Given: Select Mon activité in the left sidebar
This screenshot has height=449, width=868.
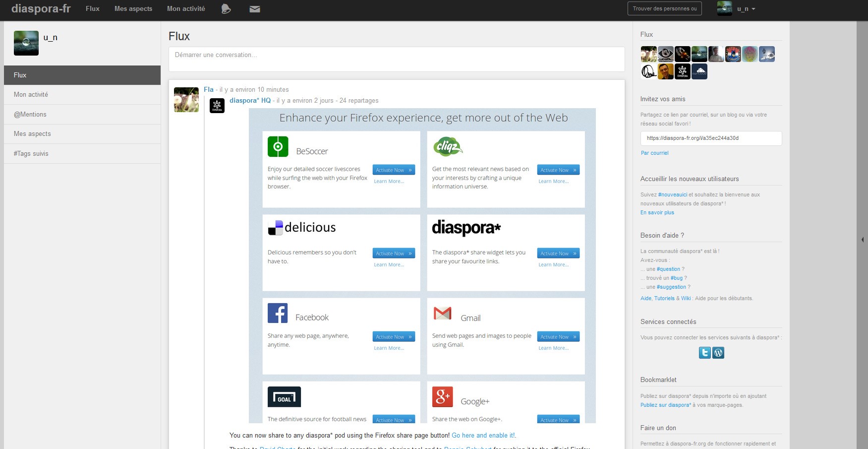Looking at the screenshot, I should click(x=31, y=95).
